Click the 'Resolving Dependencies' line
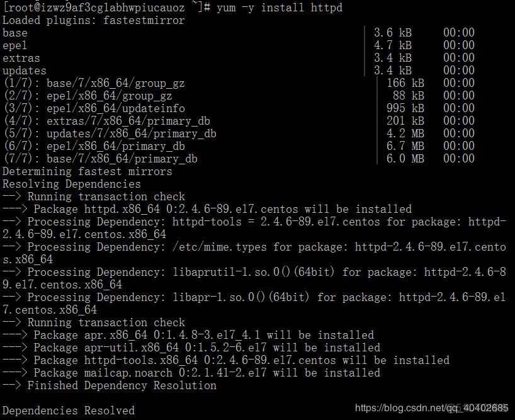This screenshot has width=515, height=420. click(72, 184)
